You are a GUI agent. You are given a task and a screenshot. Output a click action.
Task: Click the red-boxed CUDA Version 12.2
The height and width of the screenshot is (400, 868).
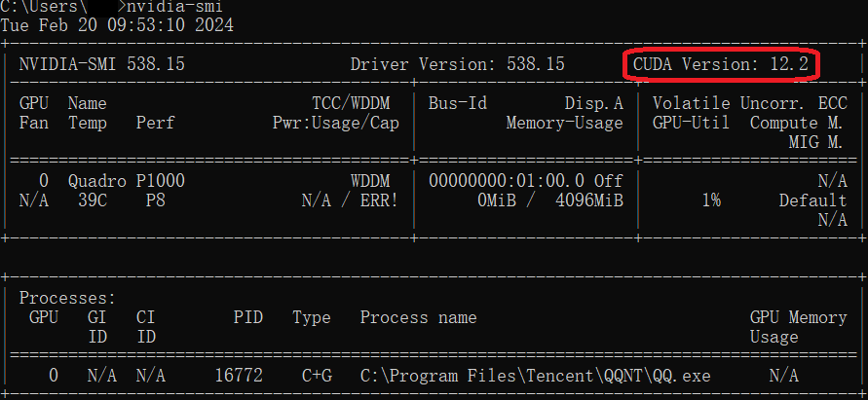pyautogui.click(x=722, y=64)
